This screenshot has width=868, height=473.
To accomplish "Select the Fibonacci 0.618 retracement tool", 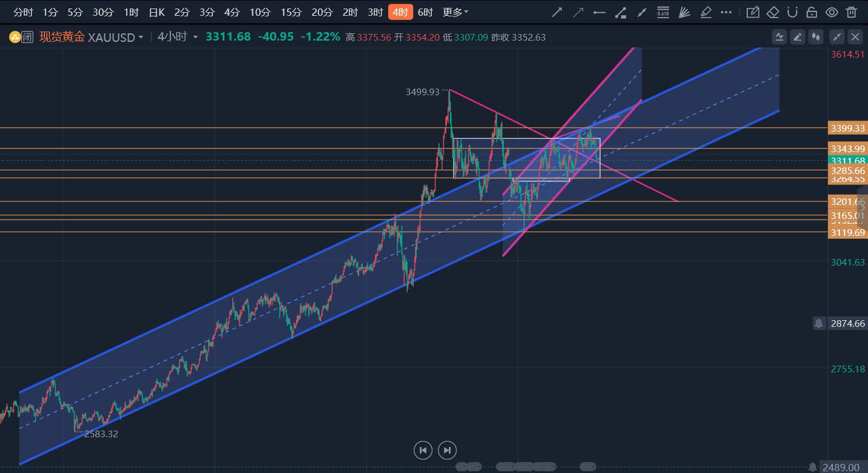I will [663, 12].
